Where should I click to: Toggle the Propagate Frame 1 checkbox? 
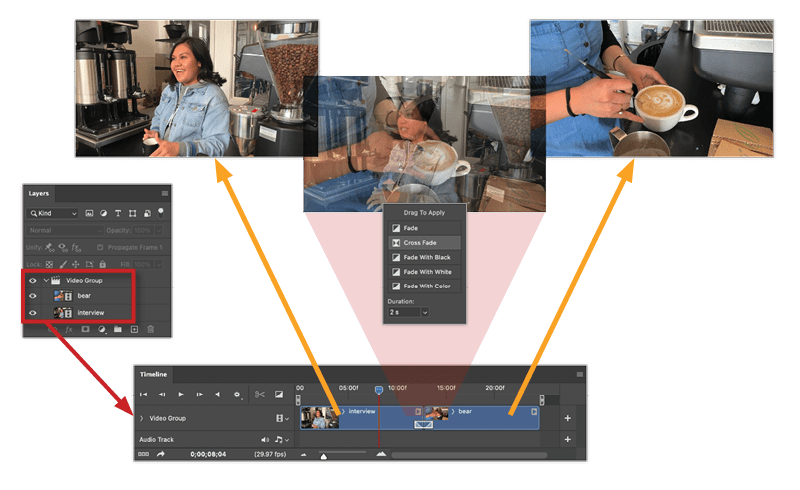[100, 248]
